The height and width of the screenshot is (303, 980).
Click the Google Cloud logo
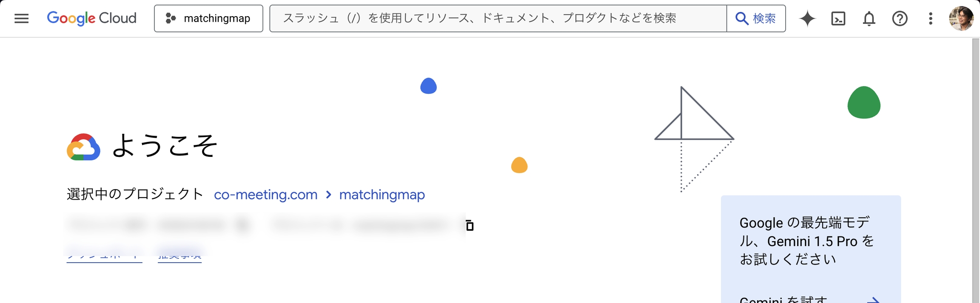tap(92, 18)
